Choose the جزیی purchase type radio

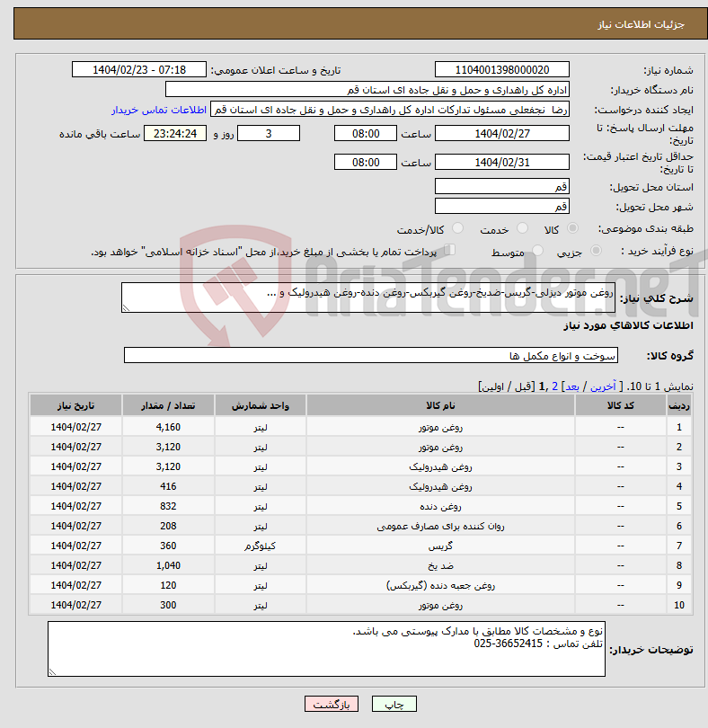tap(596, 251)
